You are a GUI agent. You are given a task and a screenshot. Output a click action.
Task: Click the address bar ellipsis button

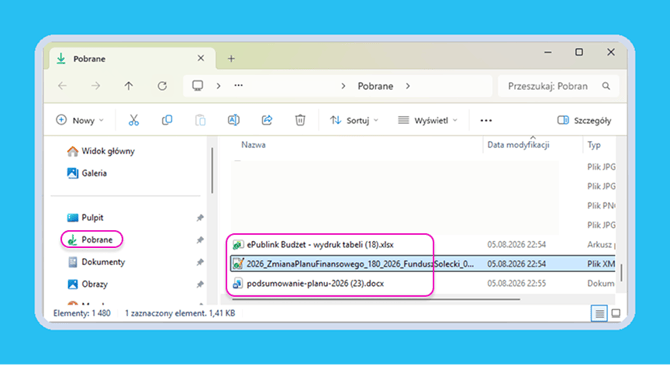pyautogui.click(x=238, y=85)
